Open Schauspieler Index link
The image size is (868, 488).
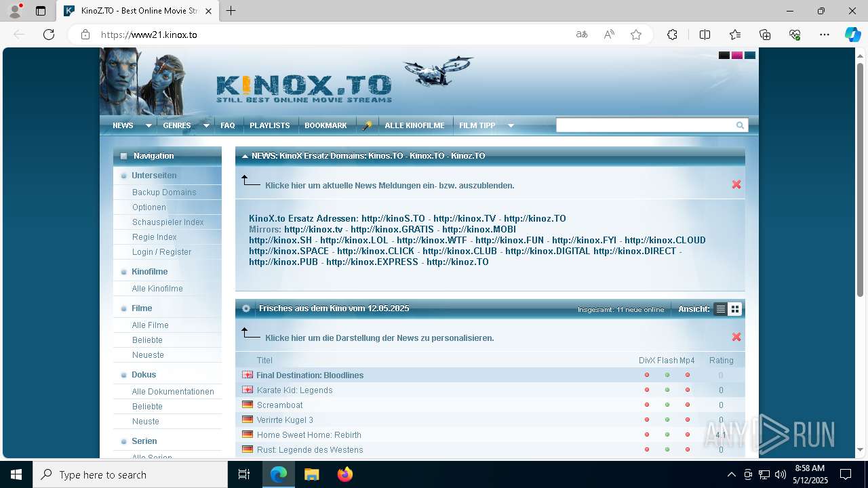(168, 222)
